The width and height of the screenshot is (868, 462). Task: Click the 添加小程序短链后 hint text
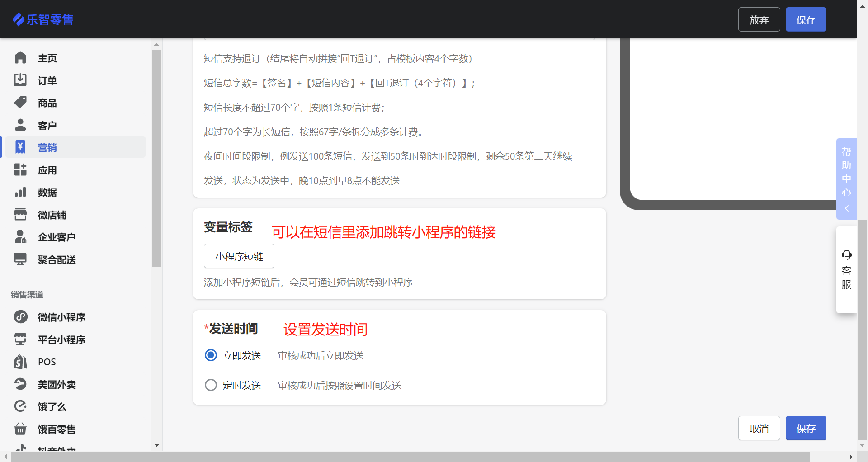click(308, 283)
